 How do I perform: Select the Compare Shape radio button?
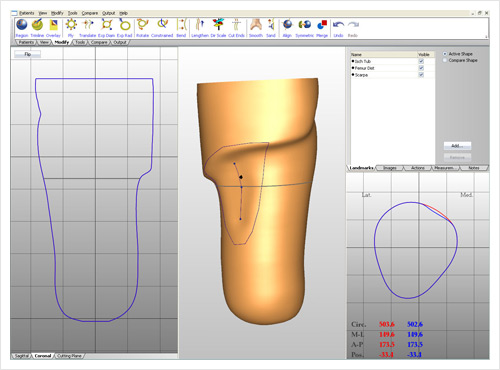point(445,60)
